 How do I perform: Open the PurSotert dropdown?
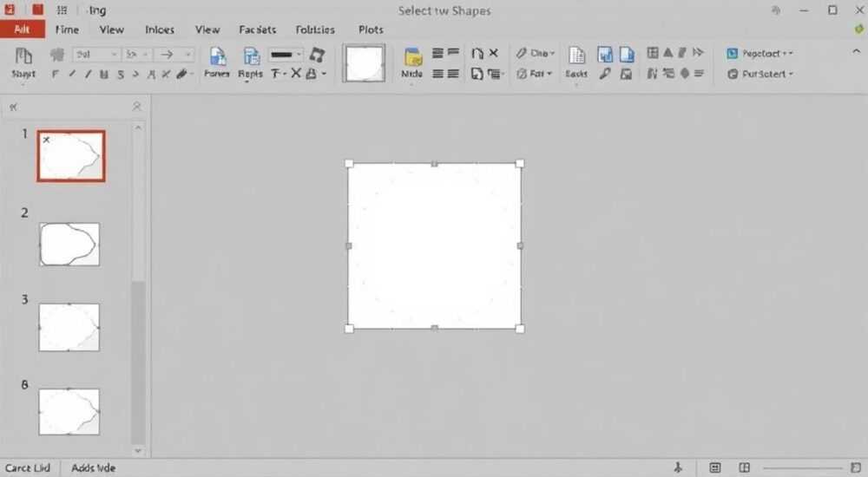tap(759, 74)
